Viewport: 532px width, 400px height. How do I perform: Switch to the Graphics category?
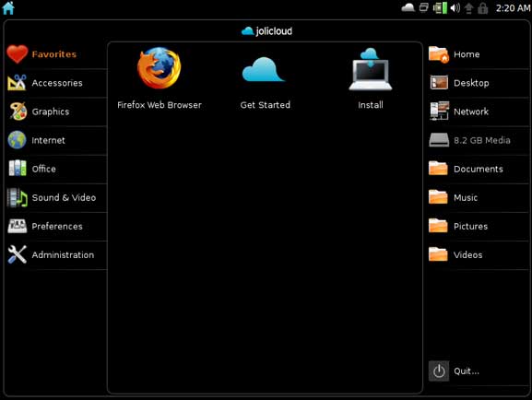tap(51, 112)
